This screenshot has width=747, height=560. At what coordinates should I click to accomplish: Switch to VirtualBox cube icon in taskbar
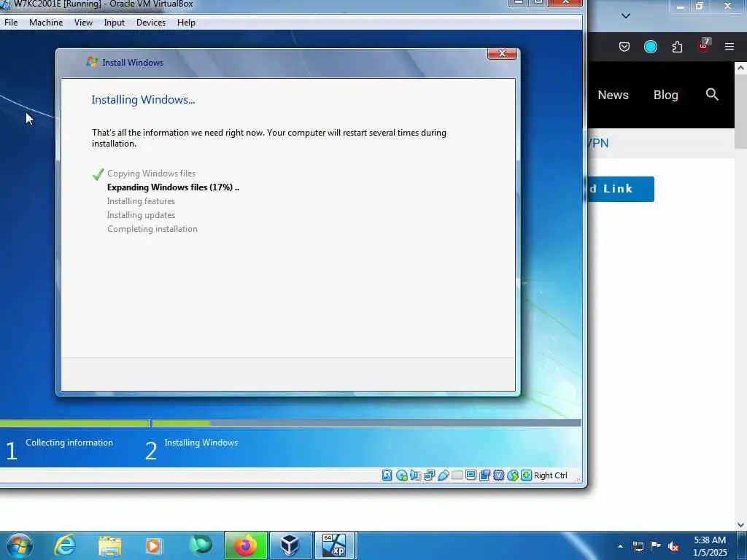[x=290, y=545]
